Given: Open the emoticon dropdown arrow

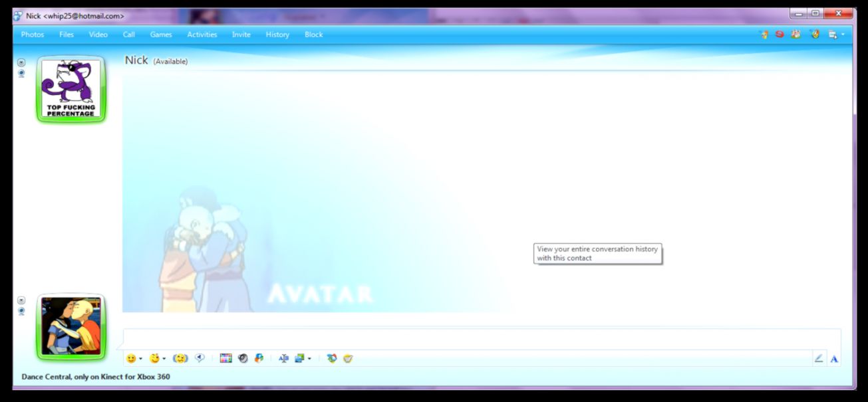Looking at the screenshot, I should pos(140,357).
